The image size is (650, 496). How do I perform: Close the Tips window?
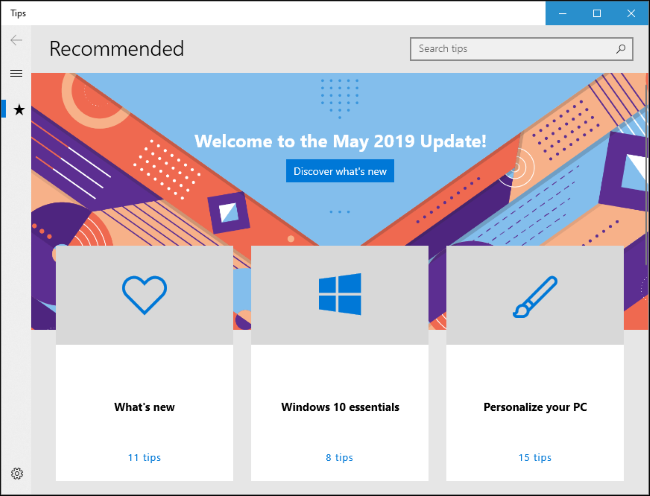click(x=631, y=13)
